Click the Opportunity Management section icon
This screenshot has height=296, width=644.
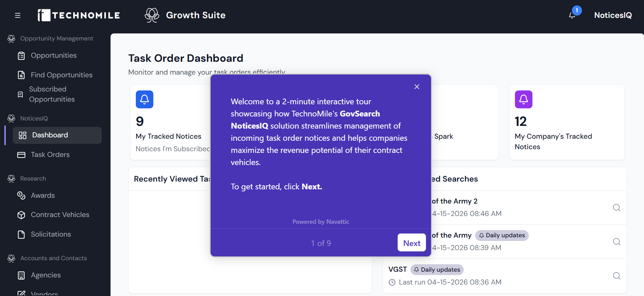click(11, 39)
